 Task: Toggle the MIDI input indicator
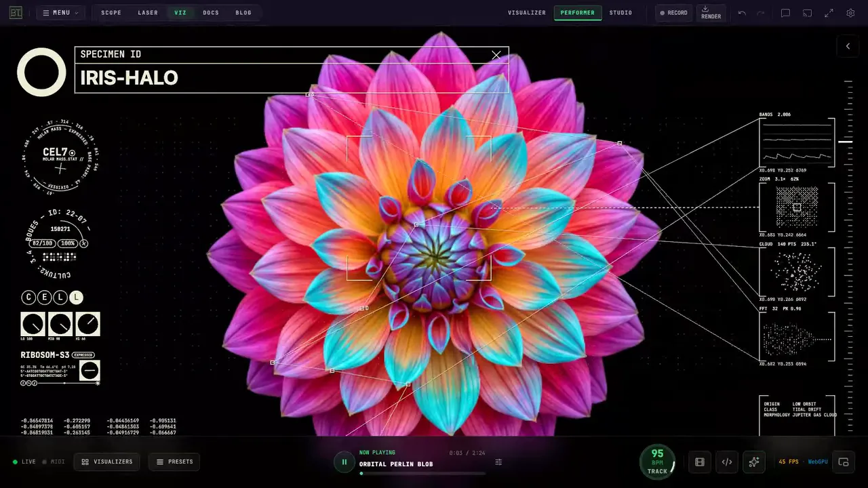[x=54, y=462]
